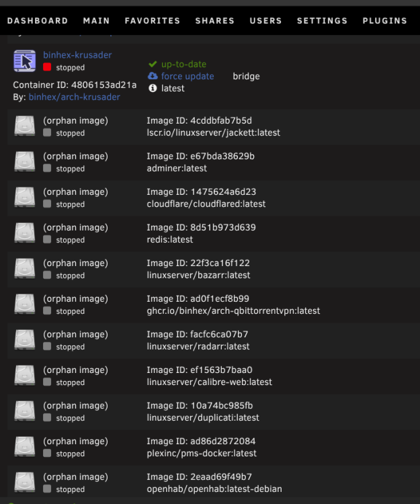This screenshot has width=420, height=504.
Task: Click the latest tag label
Action: pos(173,89)
